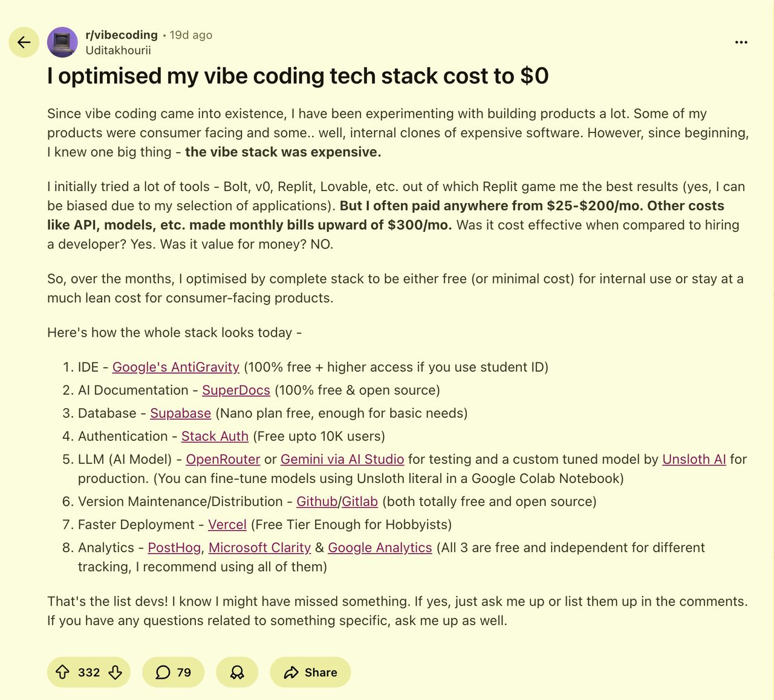Visit the Supabase link
Viewport: 774px width, 700px height.
(x=180, y=413)
